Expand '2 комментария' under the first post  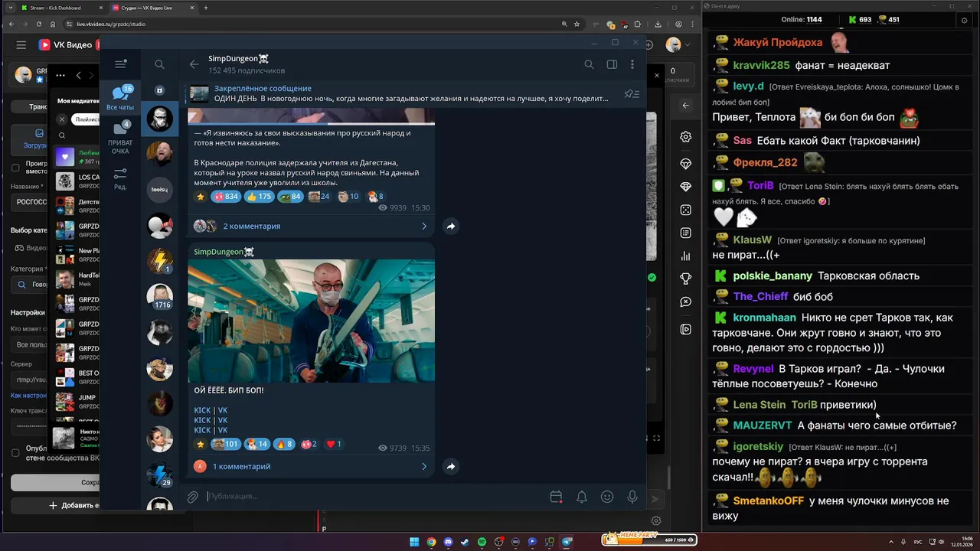tap(311, 226)
